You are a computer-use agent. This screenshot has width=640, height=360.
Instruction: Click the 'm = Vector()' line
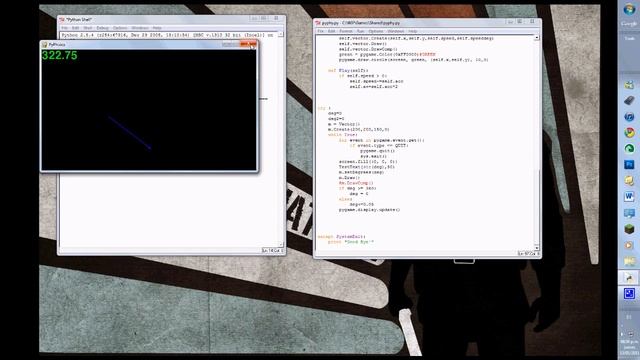click(344, 124)
